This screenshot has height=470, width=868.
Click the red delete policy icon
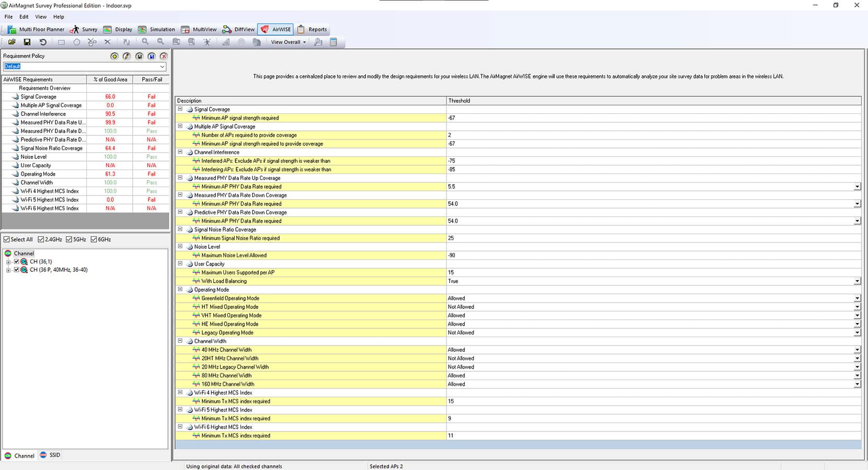point(164,56)
